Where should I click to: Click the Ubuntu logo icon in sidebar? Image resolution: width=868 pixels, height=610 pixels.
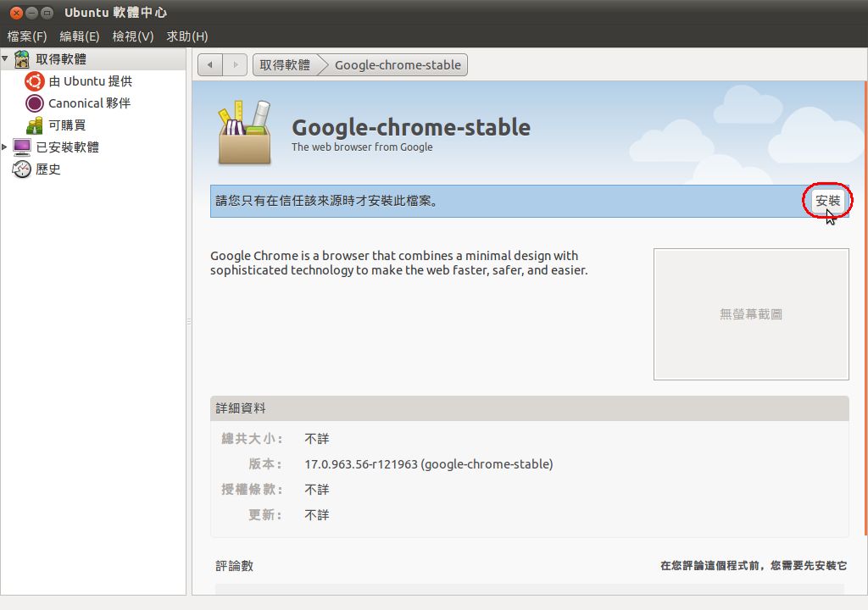34,81
